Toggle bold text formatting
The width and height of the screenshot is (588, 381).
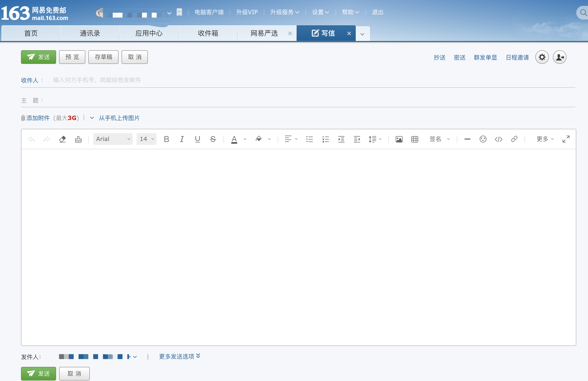pos(166,139)
